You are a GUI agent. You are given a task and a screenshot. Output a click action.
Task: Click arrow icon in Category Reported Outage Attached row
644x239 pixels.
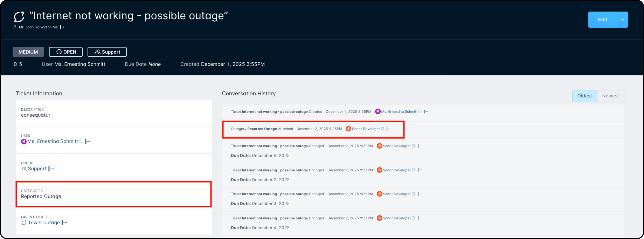pyautogui.click(x=388, y=129)
